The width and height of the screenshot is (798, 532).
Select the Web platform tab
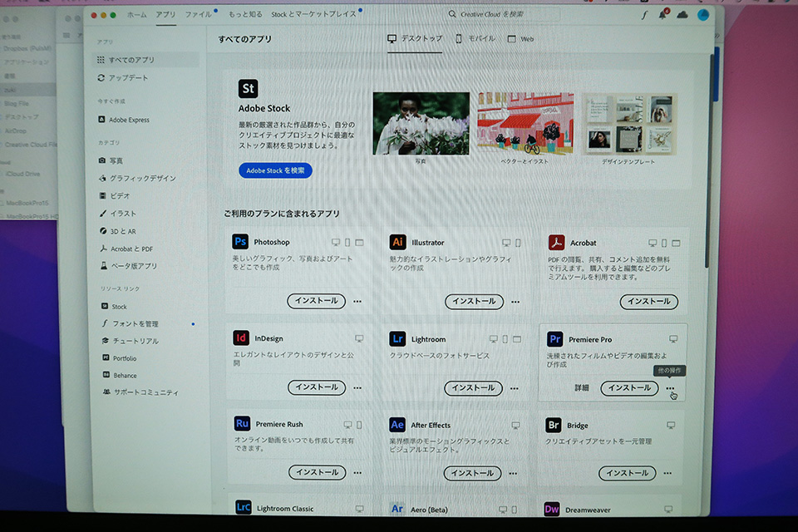pos(520,39)
